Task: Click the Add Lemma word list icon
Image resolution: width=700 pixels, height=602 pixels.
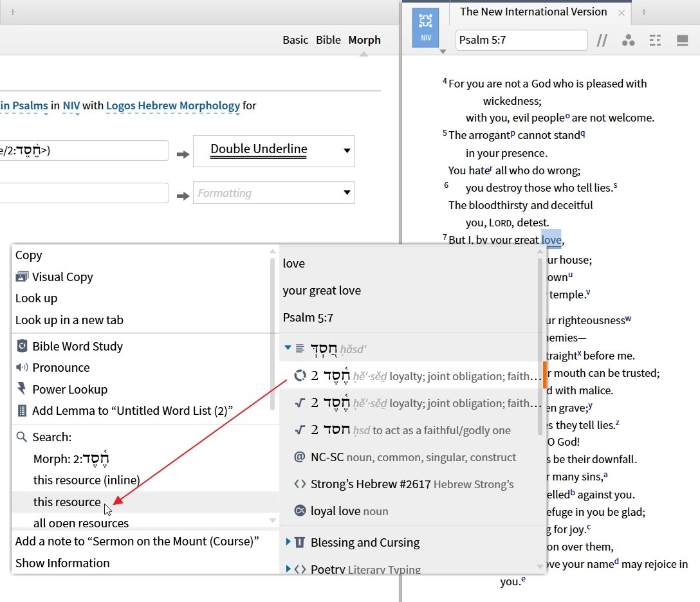Action: [22, 410]
